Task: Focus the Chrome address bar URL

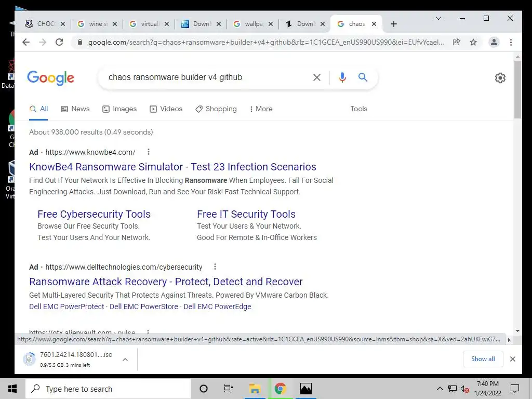Action: pyautogui.click(x=266, y=42)
